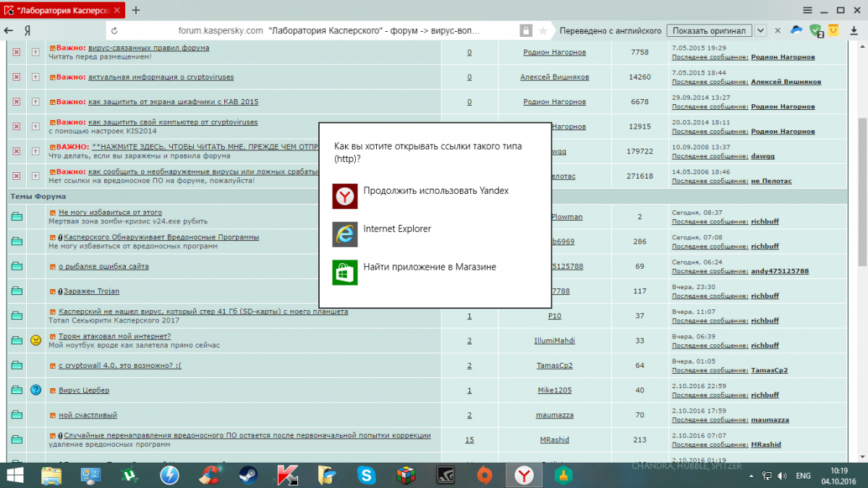
Task: Open thread Заражен Trojan
Action: click(x=91, y=291)
